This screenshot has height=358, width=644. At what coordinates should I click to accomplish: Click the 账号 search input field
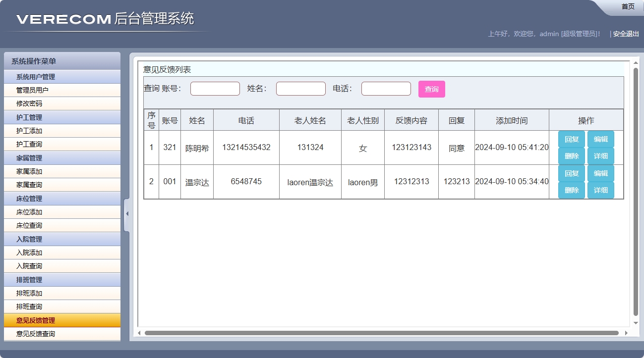[215, 89]
